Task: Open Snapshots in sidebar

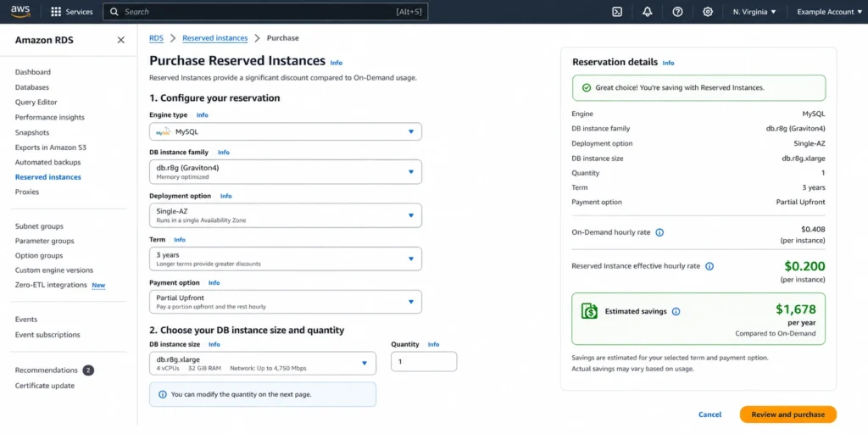Action: click(x=32, y=133)
